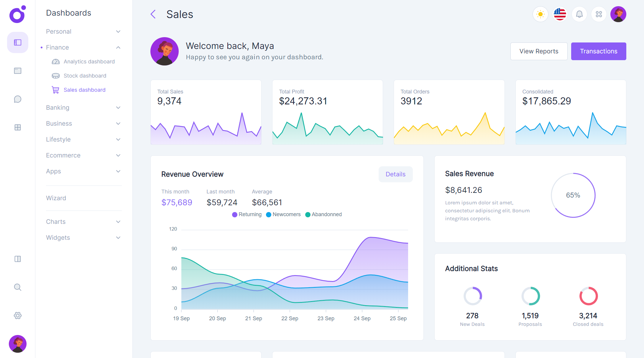Select the Analytics dashboard speedometer icon
Image resolution: width=644 pixels, height=358 pixels.
(x=56, y=61)
